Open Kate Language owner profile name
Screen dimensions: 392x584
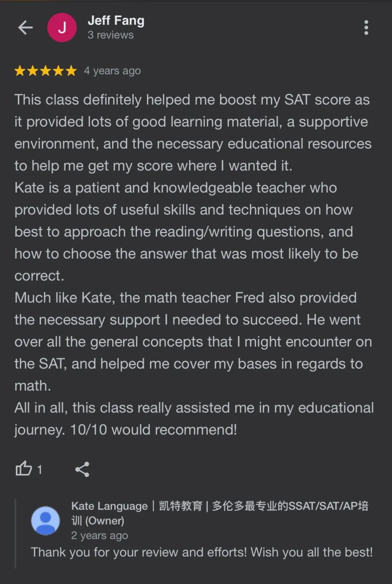click(220, 513)
